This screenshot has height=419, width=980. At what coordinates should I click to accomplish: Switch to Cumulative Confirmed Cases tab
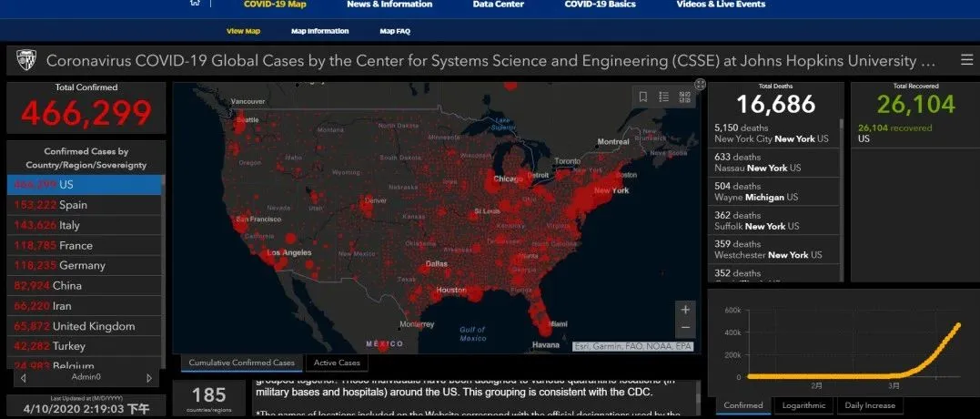pos(241,363)
